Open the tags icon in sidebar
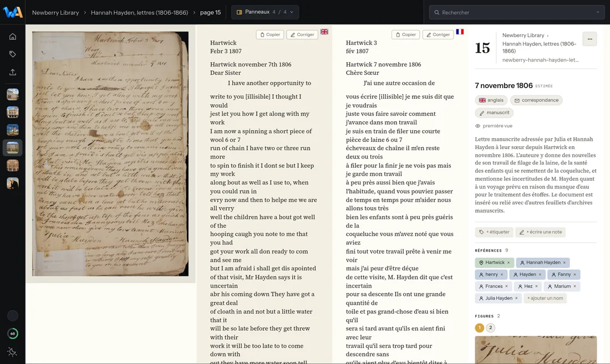Screen dimensions: 610x364 [x=12, y=54]
